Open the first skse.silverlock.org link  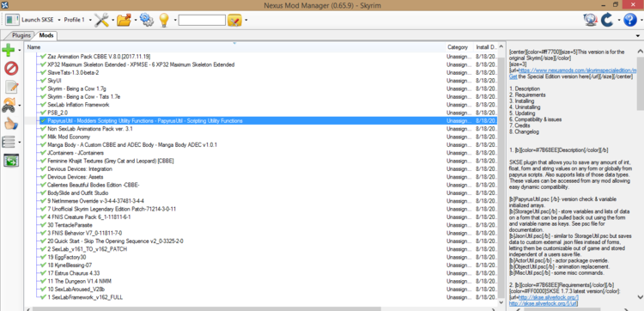point(549,297)
